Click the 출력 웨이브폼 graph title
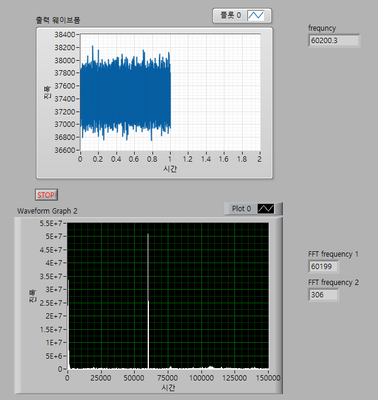 pyautogui.click(x=58, y=20)
